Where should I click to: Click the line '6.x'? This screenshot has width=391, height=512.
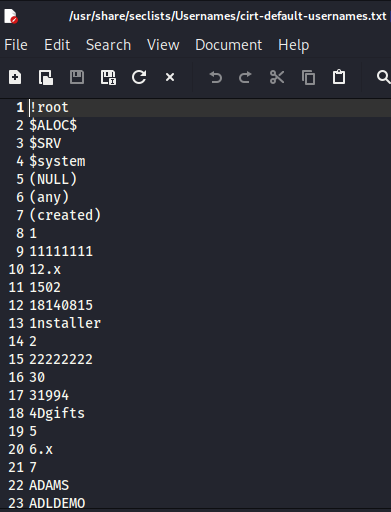point(41,449)
